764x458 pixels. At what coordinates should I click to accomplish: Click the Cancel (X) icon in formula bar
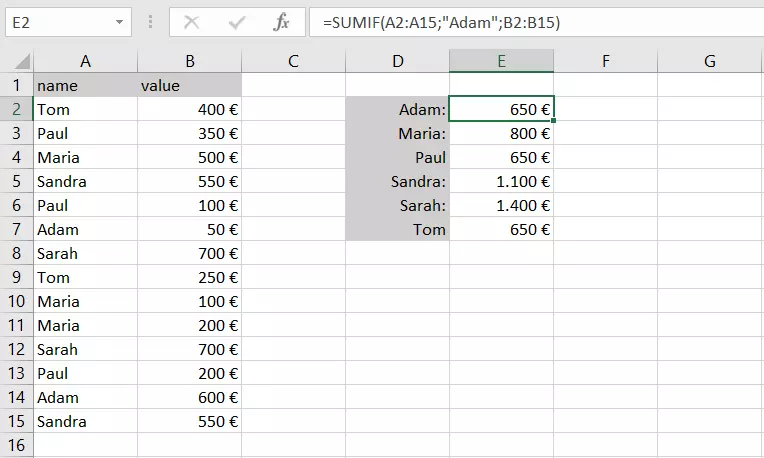[191, 21]
